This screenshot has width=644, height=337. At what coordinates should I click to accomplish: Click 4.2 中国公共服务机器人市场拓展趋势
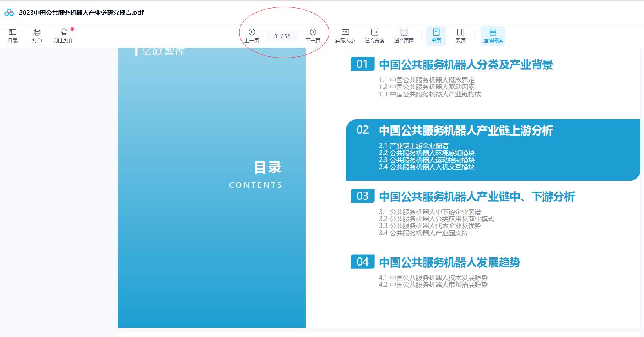tap(433, 285)
